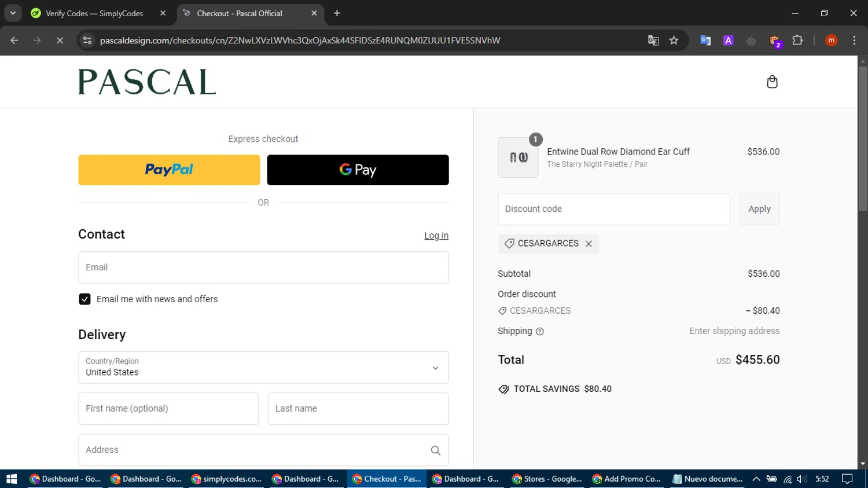Click the Ear Cuff product thumbnail

point(518,157)
